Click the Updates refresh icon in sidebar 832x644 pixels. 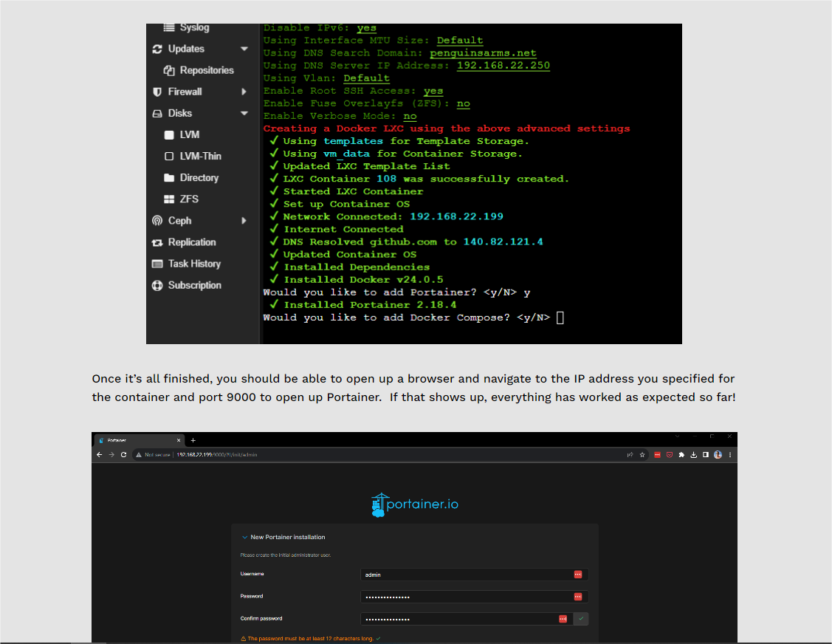157,49
